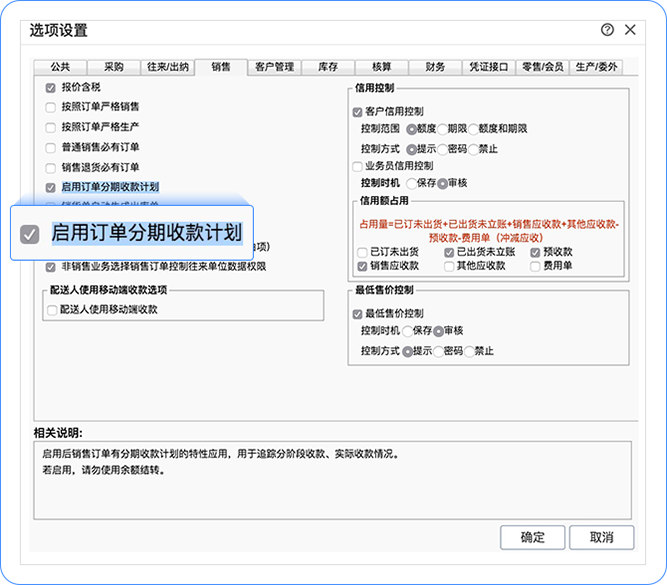Image resolution: width=667 pixels, height=585 pixels.
Task: Click the 相关说明 description text box
Action: pos(333,480)
